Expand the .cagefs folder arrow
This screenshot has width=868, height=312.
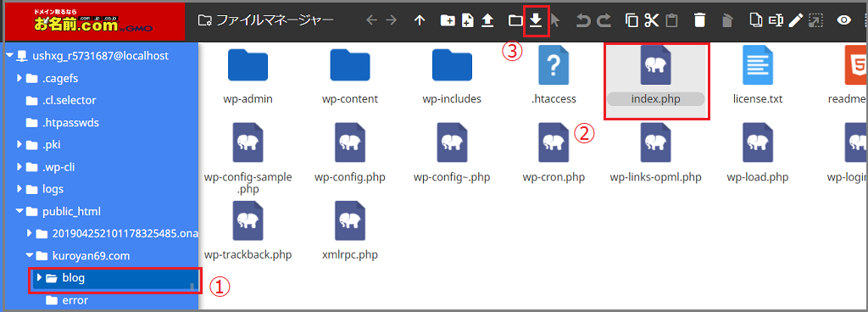20,78
